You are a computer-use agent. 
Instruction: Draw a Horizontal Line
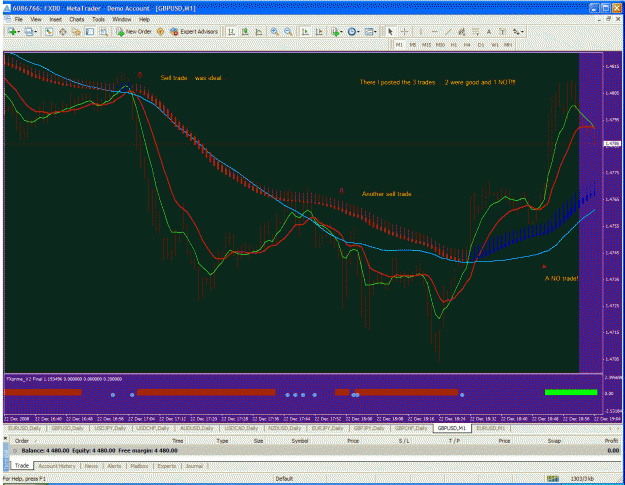(434, 32)
